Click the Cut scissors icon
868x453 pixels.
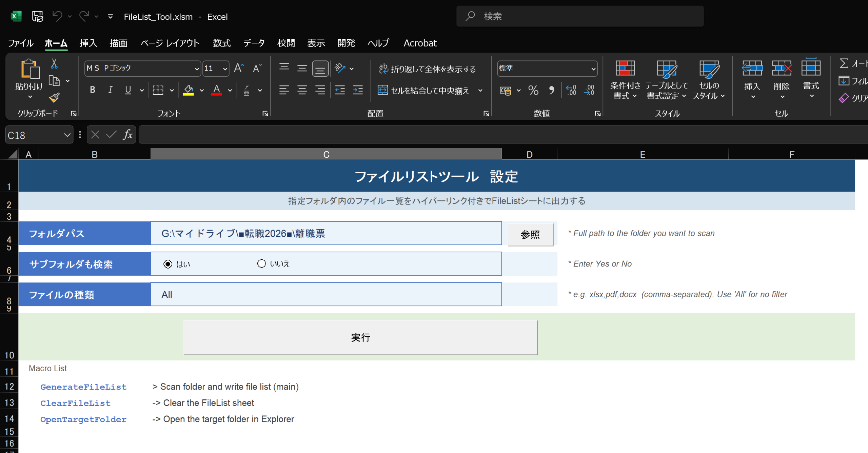(x=54, y=63)
